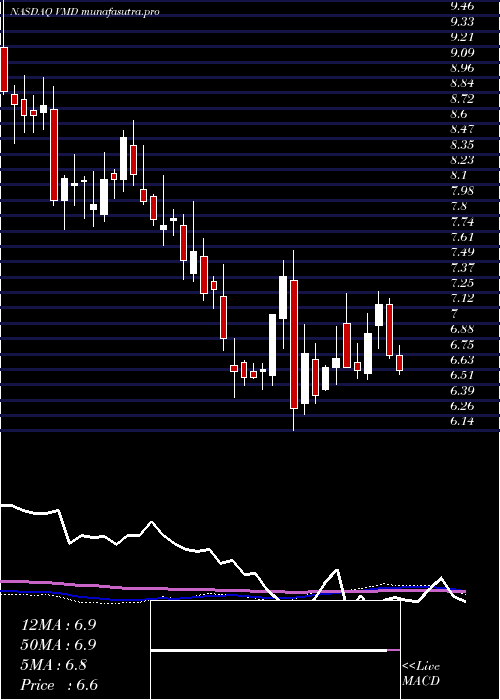Screen dimensions: 500x700
Task: Click the first large red candle at chart start
Action: tap(4, 69)
